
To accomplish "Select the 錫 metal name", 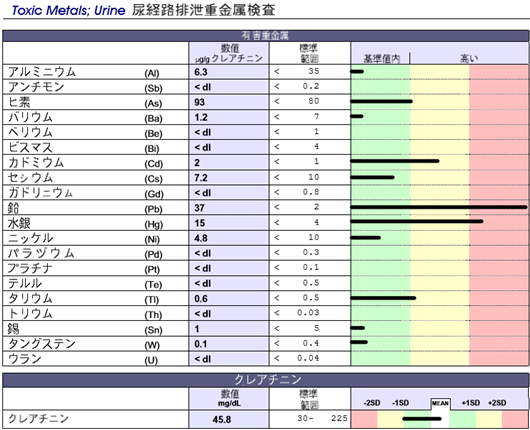I will 14,328.
